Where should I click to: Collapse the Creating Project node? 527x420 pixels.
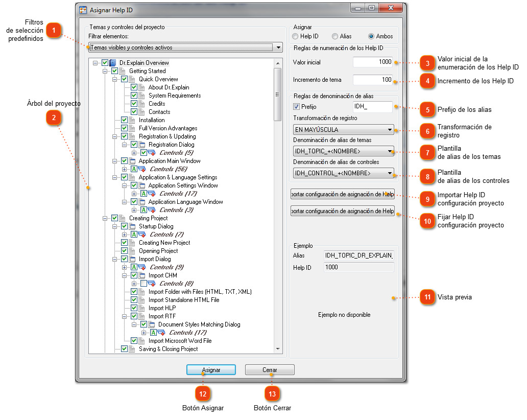point(105,218)
